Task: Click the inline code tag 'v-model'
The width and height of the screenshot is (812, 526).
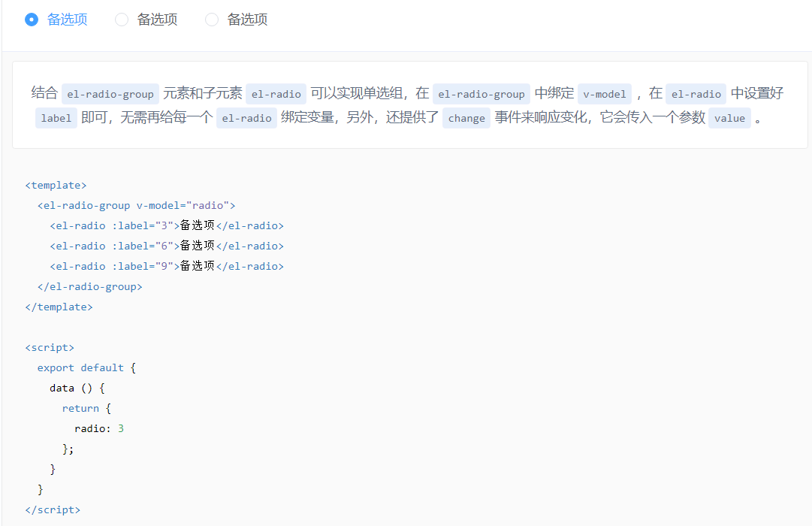Action: pos(605,95)
